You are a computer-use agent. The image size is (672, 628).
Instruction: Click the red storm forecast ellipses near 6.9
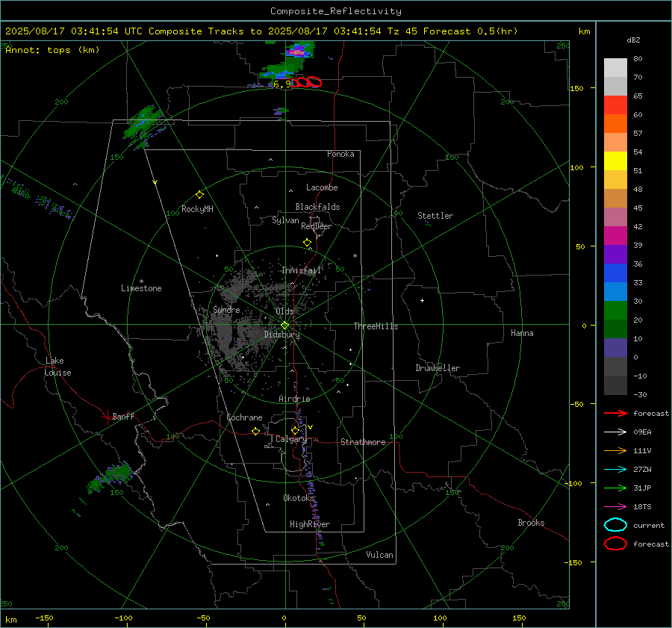click(307, 81)
